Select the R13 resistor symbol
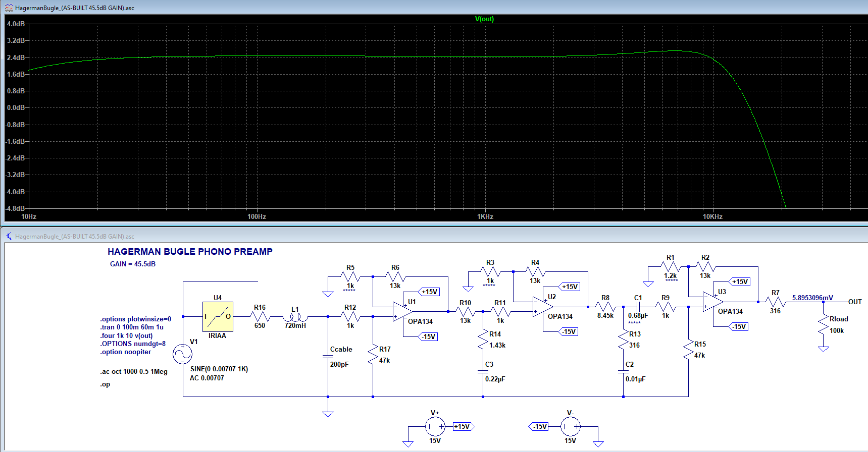 623,339
